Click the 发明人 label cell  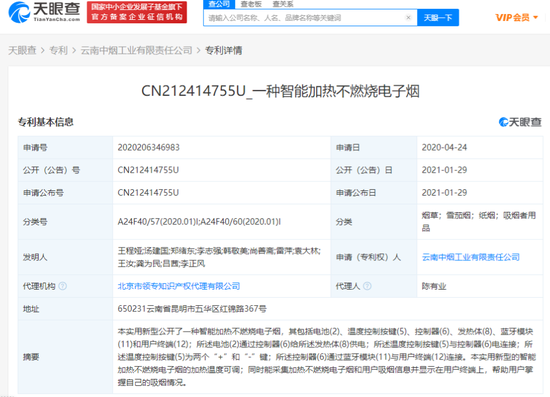click(65, 257)
